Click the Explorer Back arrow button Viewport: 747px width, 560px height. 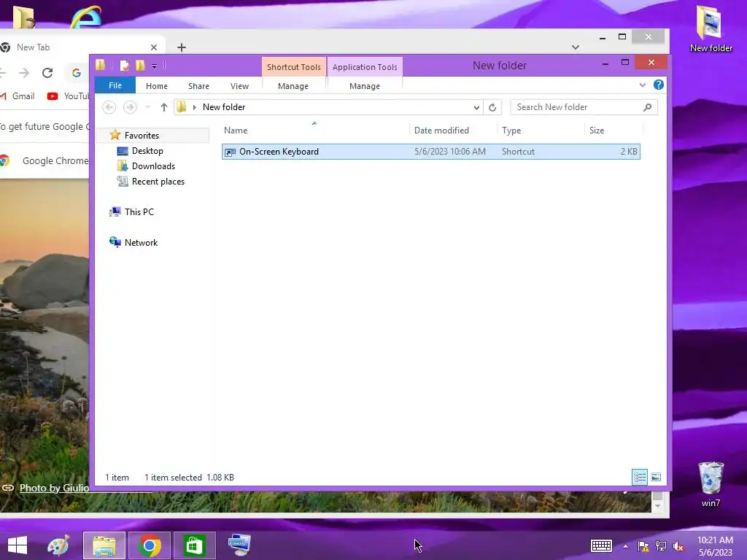point(109,107)
